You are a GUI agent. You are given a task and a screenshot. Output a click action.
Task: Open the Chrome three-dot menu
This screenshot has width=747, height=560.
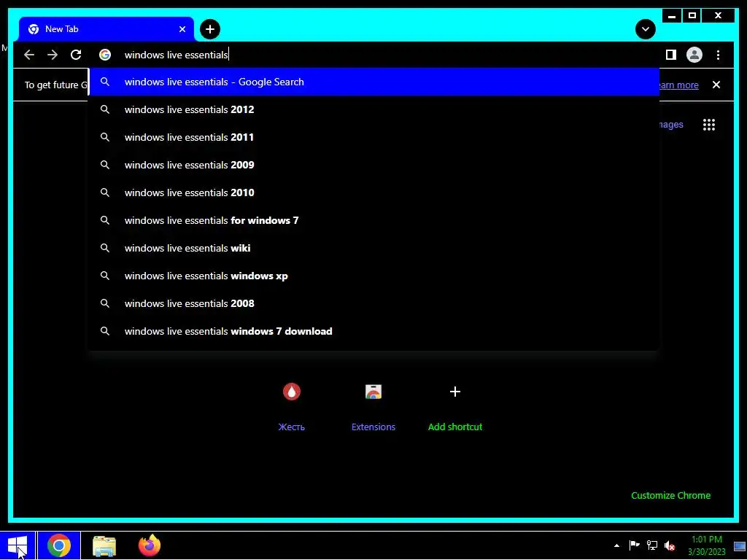tap(718, 55)
